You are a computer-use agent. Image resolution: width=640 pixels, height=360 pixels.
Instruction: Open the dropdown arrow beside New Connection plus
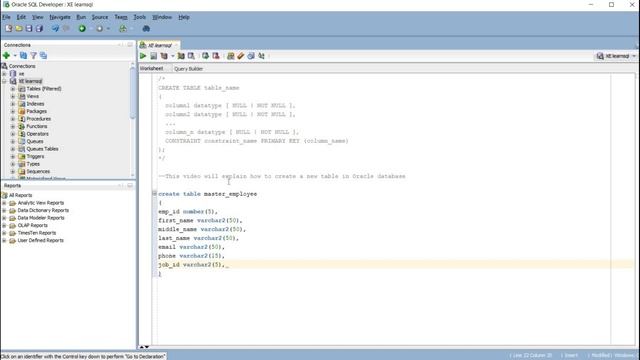point(15,56)
